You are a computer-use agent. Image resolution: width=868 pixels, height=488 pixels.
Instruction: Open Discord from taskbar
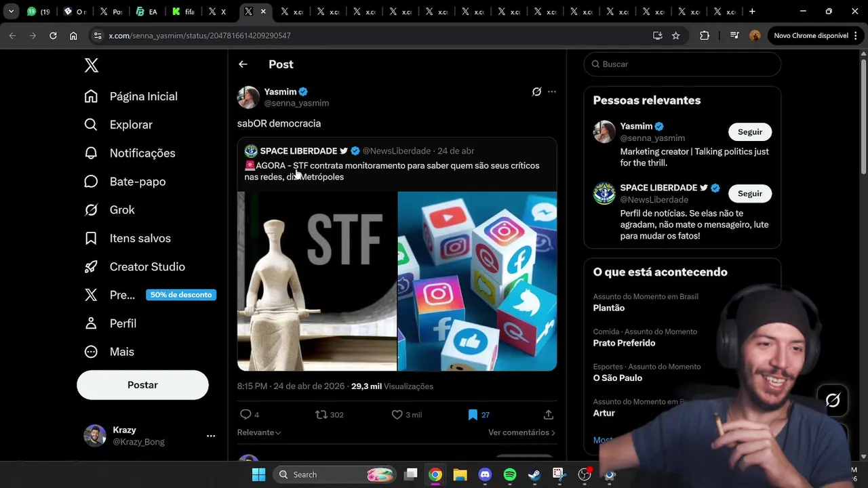[x=485, y=475]
